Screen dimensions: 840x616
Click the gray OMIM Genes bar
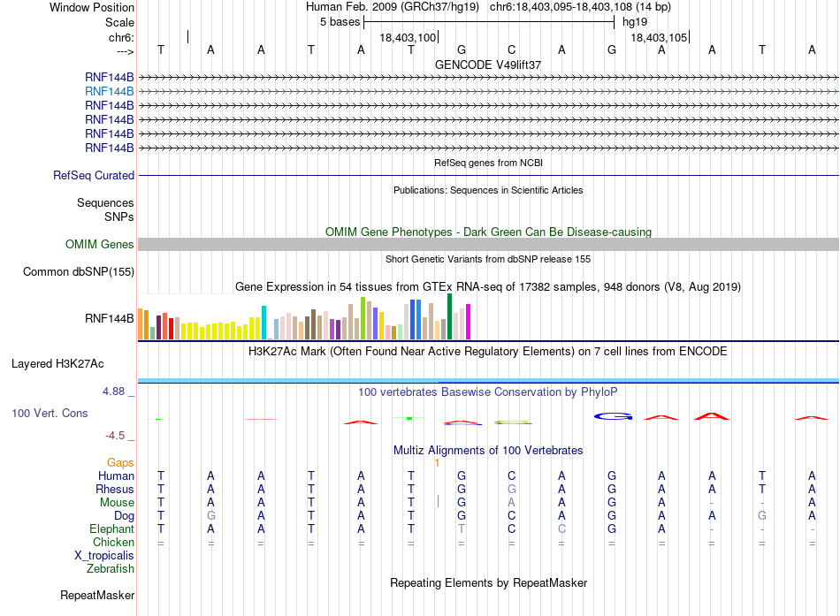488,244
